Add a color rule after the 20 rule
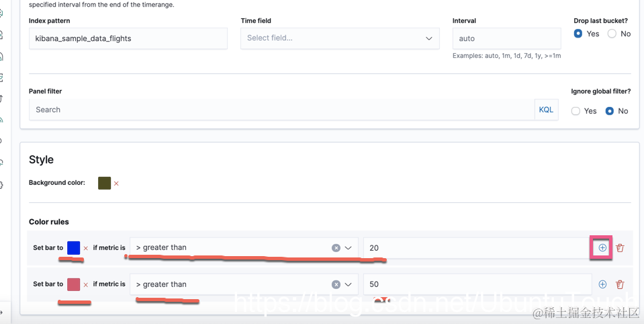 click(x=602, y=247)
